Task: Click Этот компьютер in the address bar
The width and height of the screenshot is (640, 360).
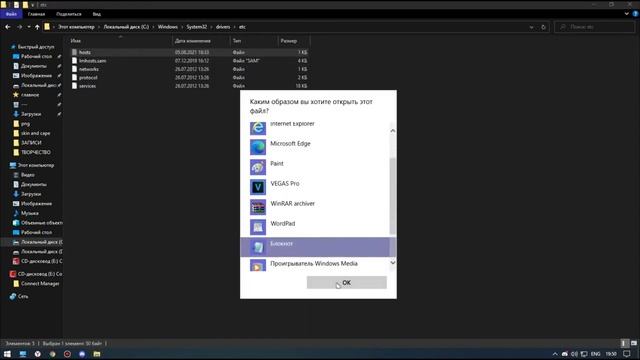Action: click(x=76, y=27)
